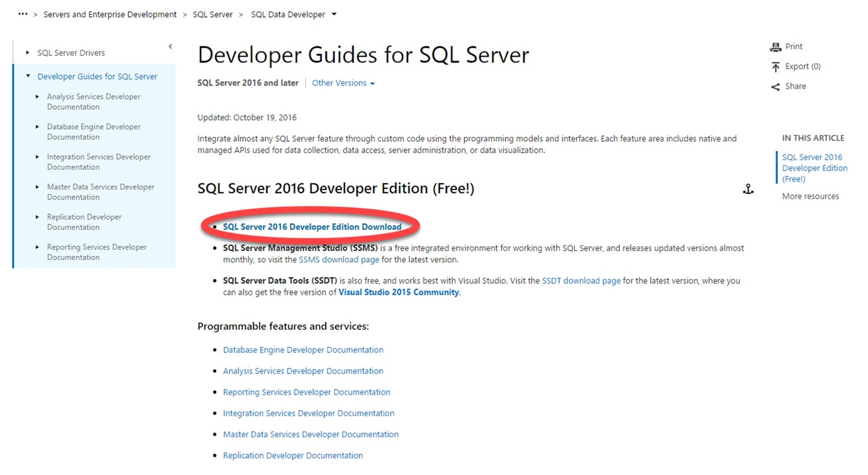This screenshot has width=868, height=475.
Task: Collapse the Developer Guides for SQL Server node
Action: pos(28,76)
